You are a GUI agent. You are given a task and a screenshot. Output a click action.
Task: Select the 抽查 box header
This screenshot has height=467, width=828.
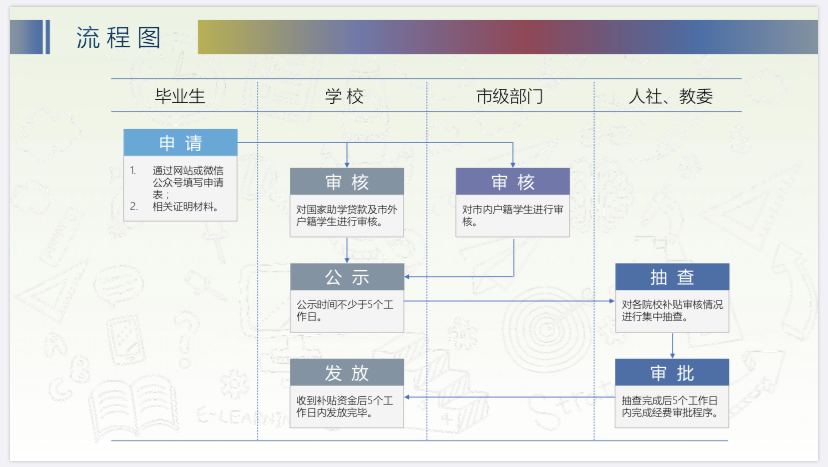[672, 277]
